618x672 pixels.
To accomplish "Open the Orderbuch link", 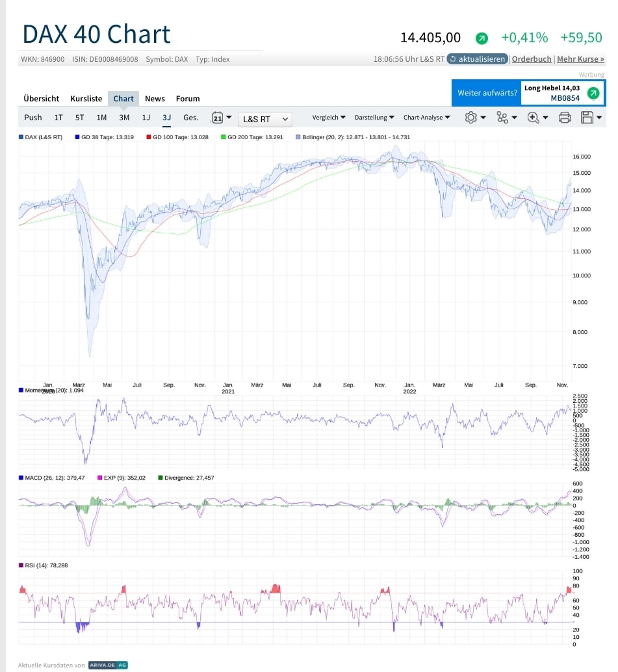I will tap(532, 58).
